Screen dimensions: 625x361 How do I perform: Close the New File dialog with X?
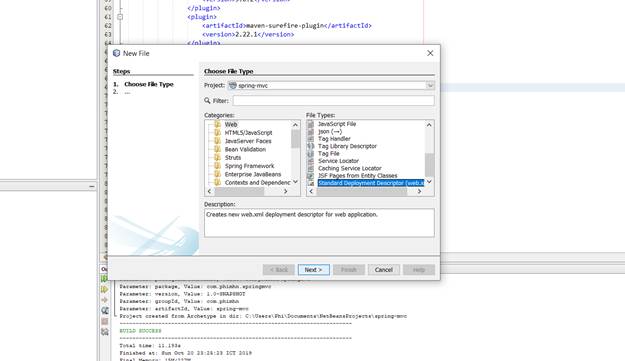click(x=430, y=53)
